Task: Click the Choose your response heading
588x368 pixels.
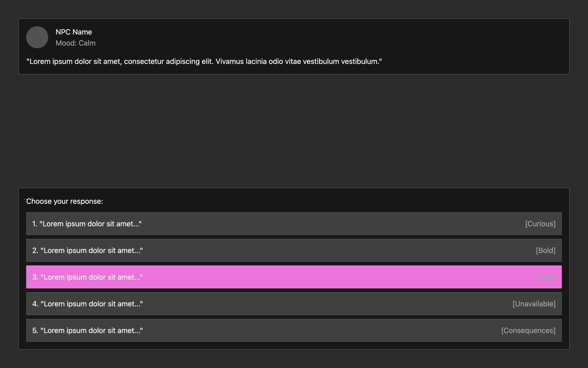Action: tap(65, 201)
